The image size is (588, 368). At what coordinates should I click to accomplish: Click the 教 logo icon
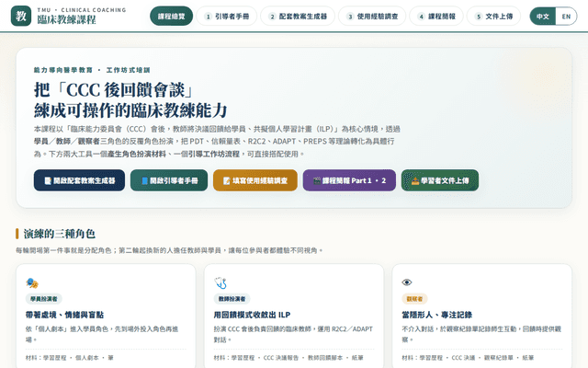21,16
